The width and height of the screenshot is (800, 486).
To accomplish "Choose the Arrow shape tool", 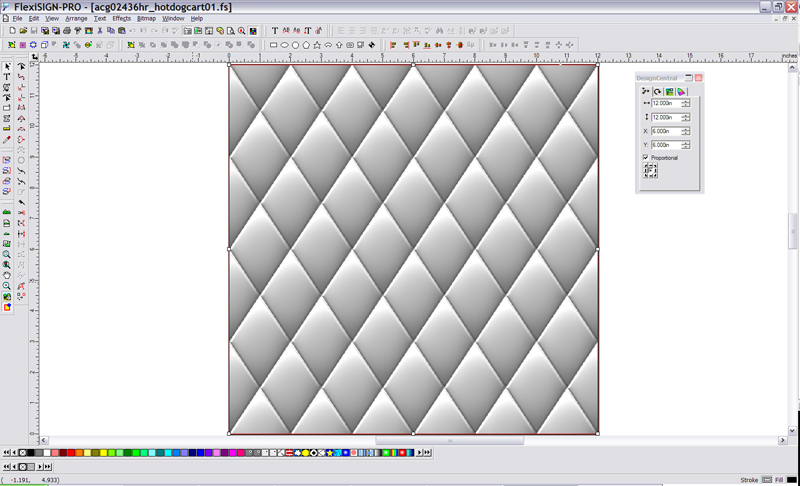I will (339, 45).
